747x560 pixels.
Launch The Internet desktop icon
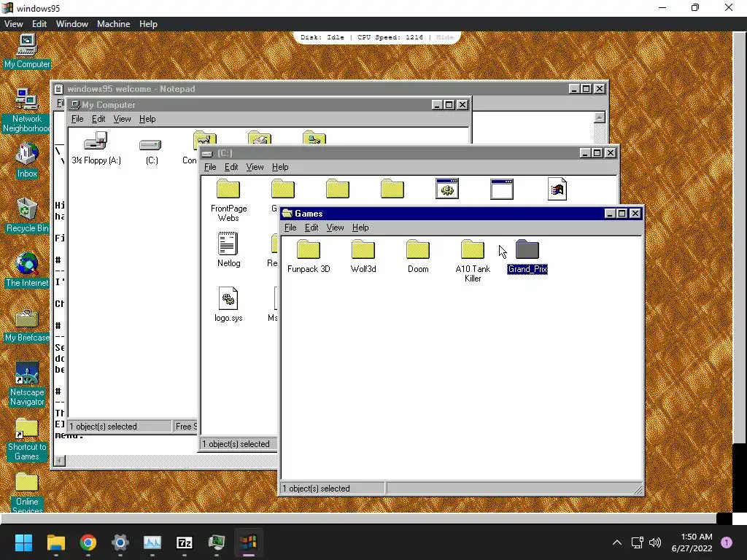(x=27, y=270)
